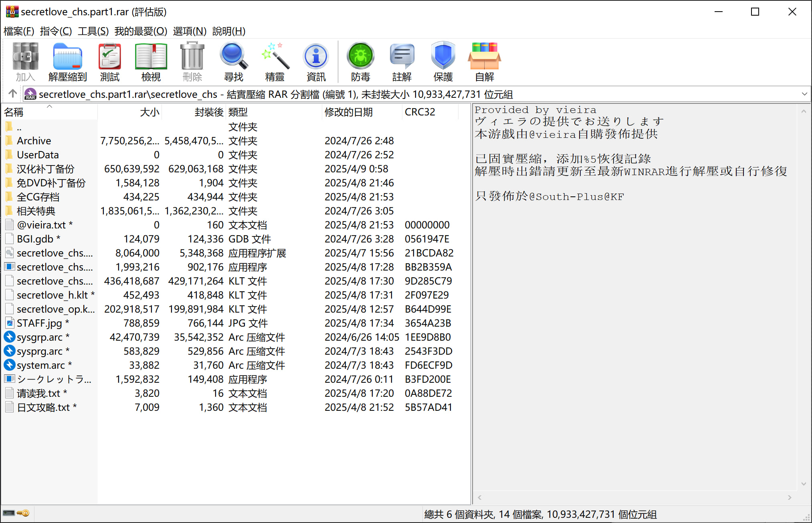Sort list by 名稱 column header

pyautogui.click(x=14, y=112)
